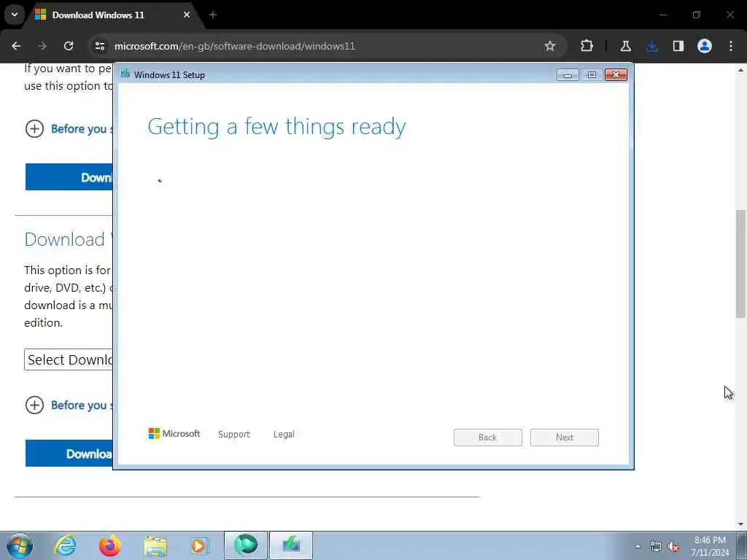Open a new browser tab
Image resolution: width=747 pixels, height=560 pixels.
(213, 15)
